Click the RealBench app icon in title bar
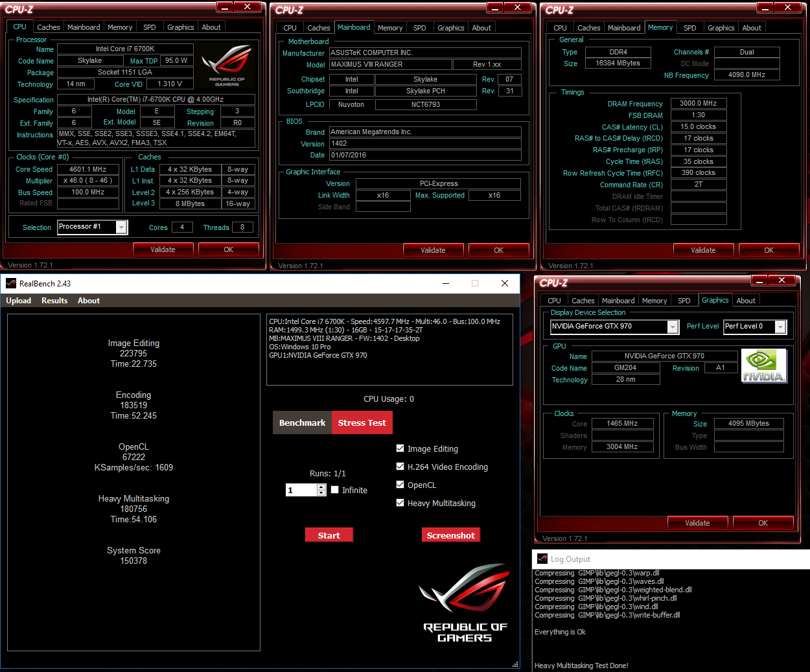Viewport: 810px width, 672px height. (x=10, y=283)
